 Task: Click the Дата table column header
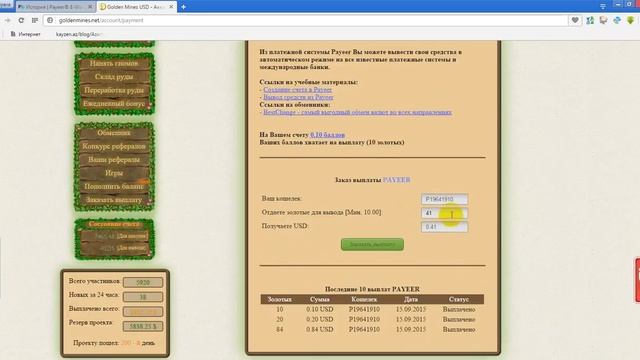pos(411,299)
